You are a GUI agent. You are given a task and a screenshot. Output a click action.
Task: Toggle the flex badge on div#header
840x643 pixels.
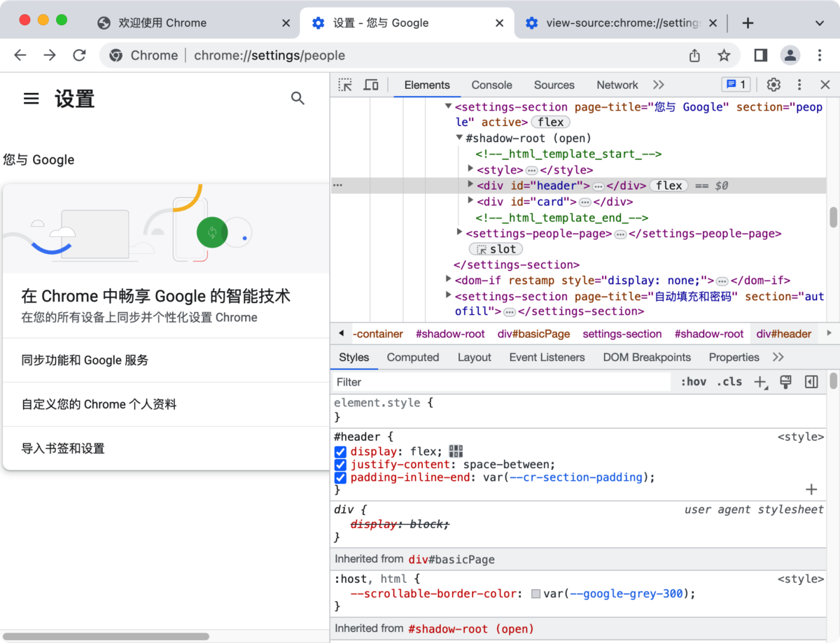click(669, 185)
